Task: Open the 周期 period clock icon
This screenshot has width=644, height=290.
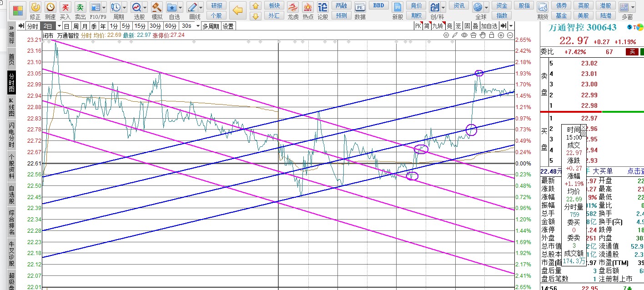Action: click(116, 7)
